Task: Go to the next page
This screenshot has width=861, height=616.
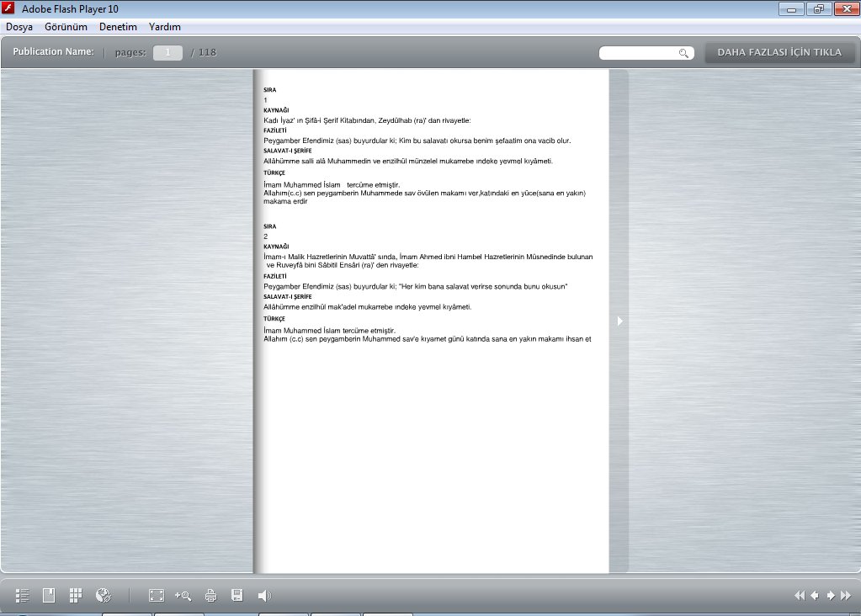Action: click(x=831, y=596)
